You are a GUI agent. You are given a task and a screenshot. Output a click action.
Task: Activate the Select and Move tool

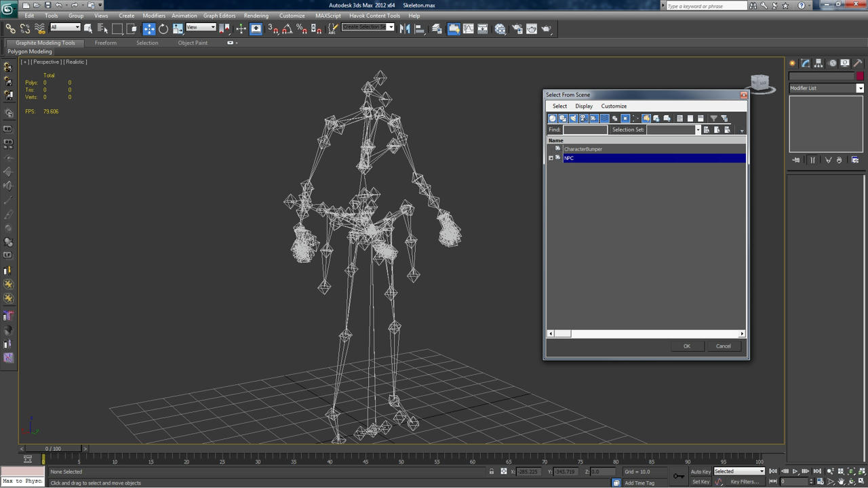click(149, 28)
